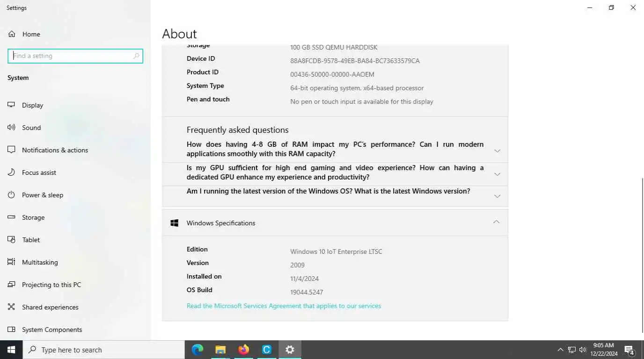Click the Installed on date 11/4/2024
The width and height of the screenshot is (644, 359).
tap(304, 279)
